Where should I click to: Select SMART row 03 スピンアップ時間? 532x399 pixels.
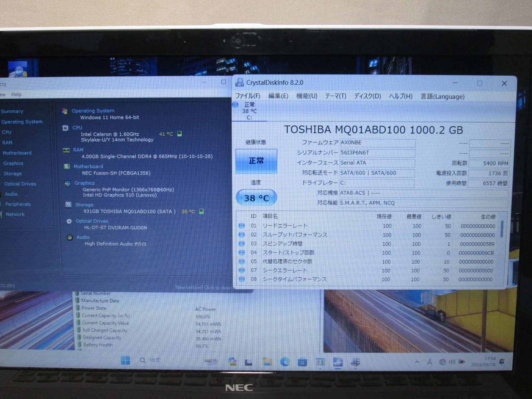tap(368, 244)
